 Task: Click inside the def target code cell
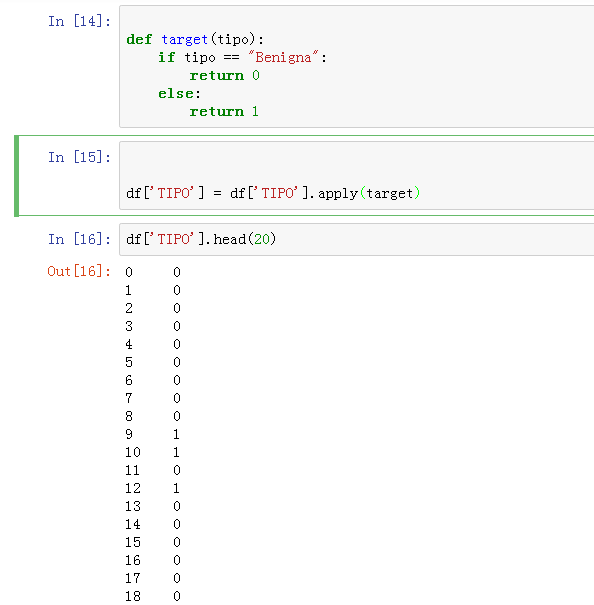pyautogui.click(x=357, y=66)
